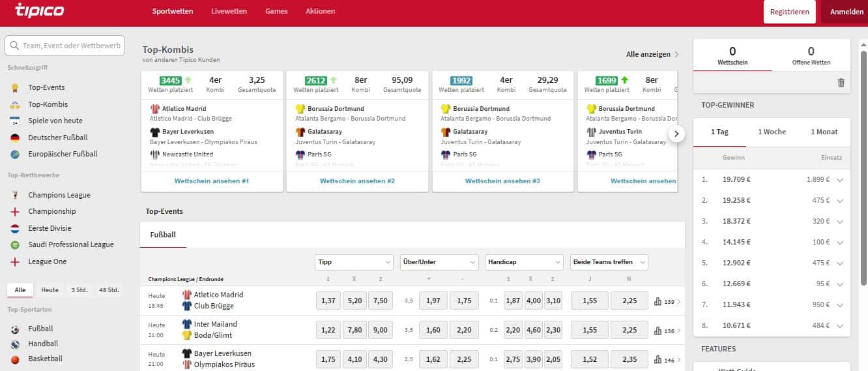Expand top winner row 12.669 €
868x371 pixels.
point(840,284)
